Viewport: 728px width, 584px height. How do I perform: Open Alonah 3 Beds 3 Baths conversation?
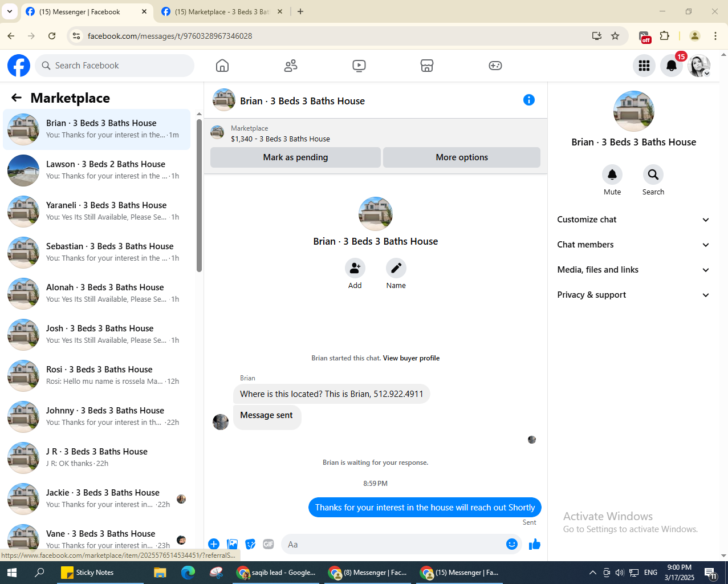[97, 294]
